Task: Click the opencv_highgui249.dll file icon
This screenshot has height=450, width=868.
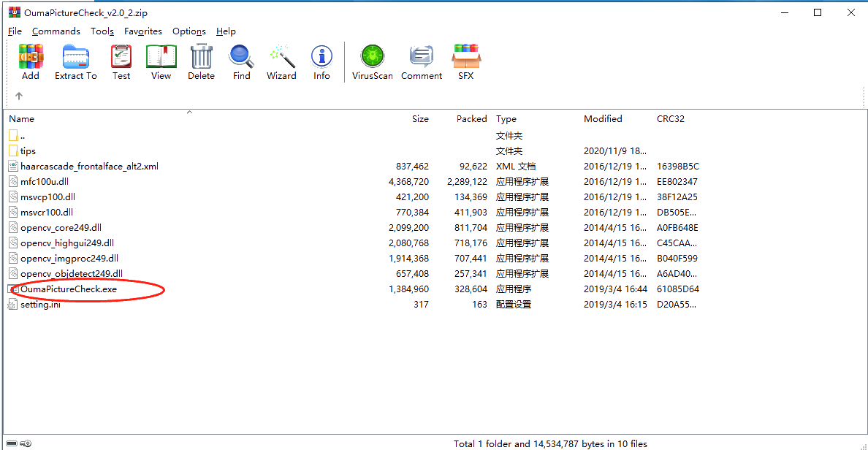Action: 13,243
